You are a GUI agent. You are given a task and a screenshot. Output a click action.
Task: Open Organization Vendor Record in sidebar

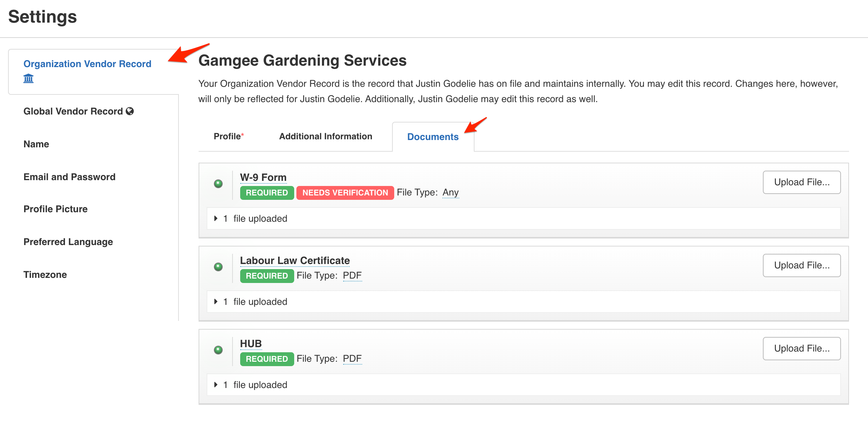tap(87, 64)
